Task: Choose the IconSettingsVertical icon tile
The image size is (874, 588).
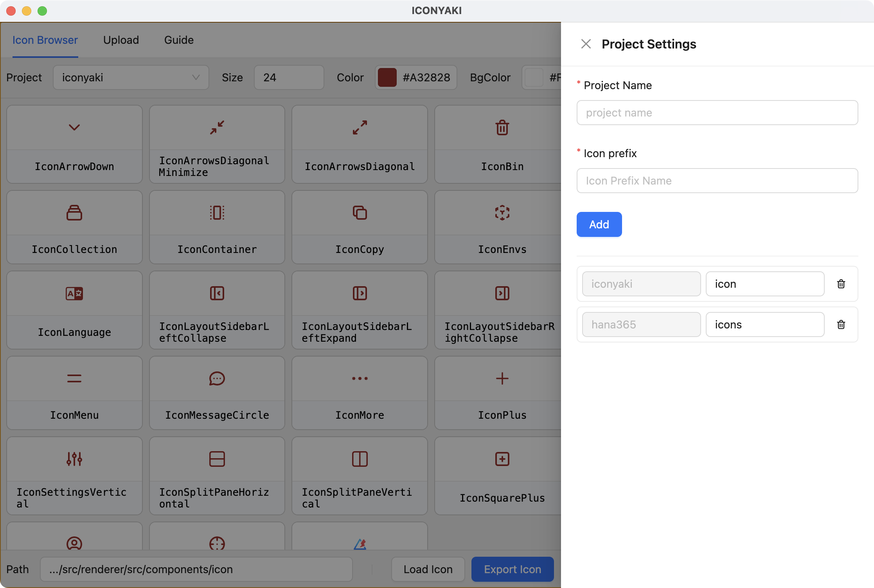Action: (74, 475)
